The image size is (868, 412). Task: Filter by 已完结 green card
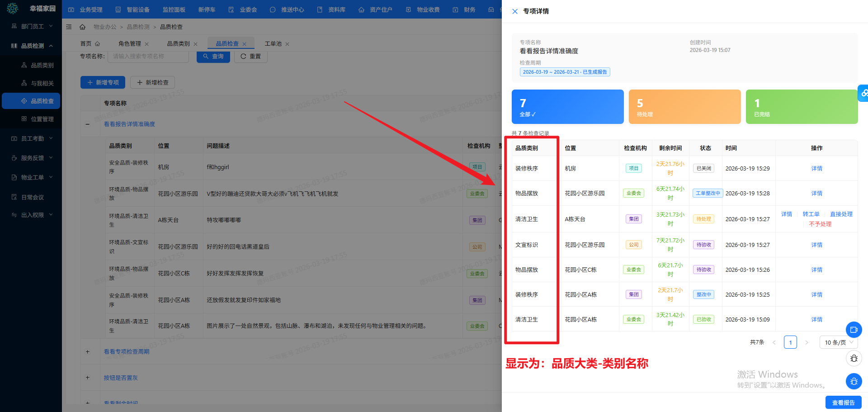coord(801,107)
